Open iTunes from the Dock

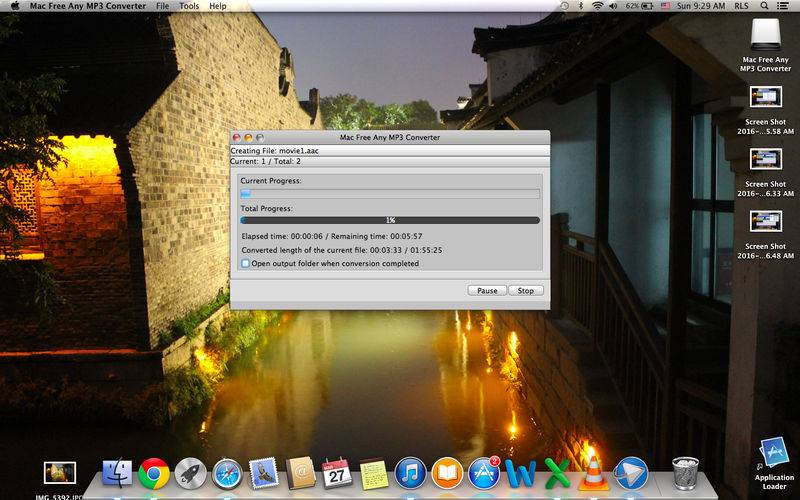point(411,473)
